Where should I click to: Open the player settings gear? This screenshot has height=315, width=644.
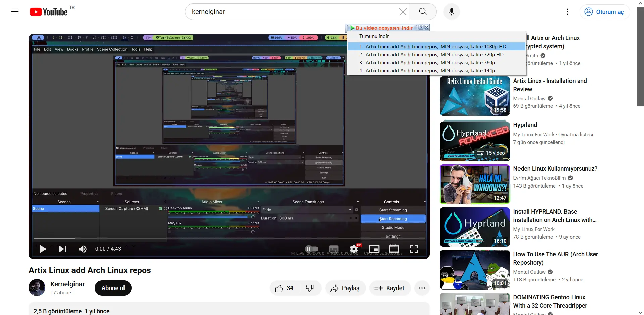(x=354, y=249)
